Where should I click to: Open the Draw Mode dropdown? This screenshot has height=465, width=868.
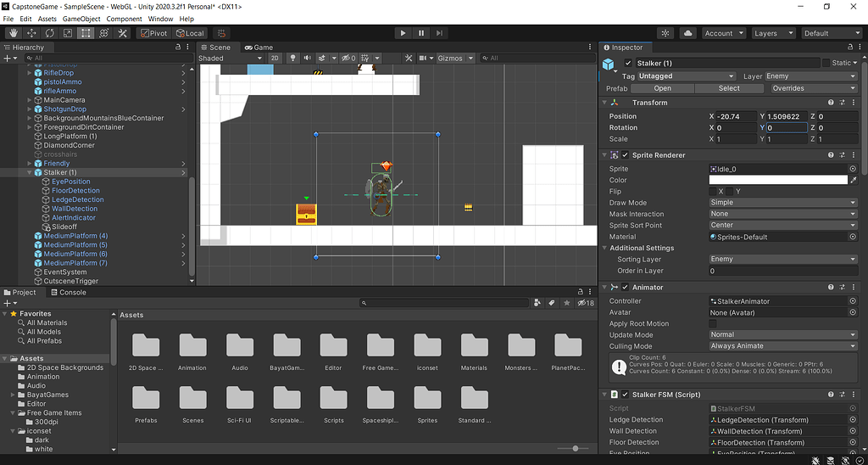[782, 203]
